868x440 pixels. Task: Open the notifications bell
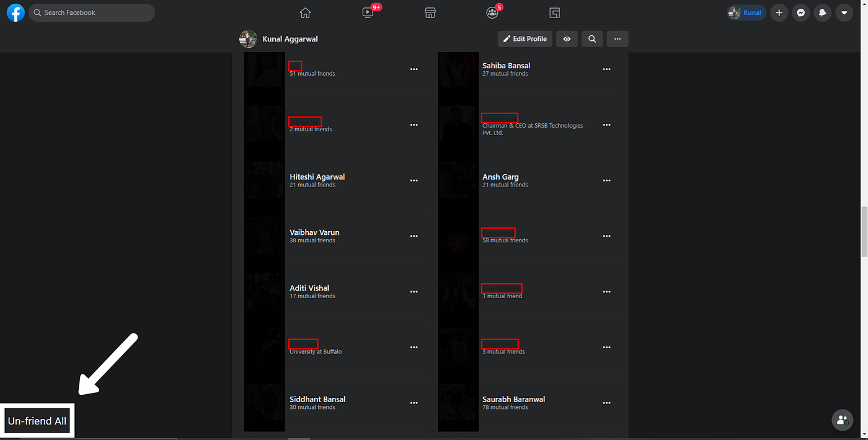[x=822, y=12]
